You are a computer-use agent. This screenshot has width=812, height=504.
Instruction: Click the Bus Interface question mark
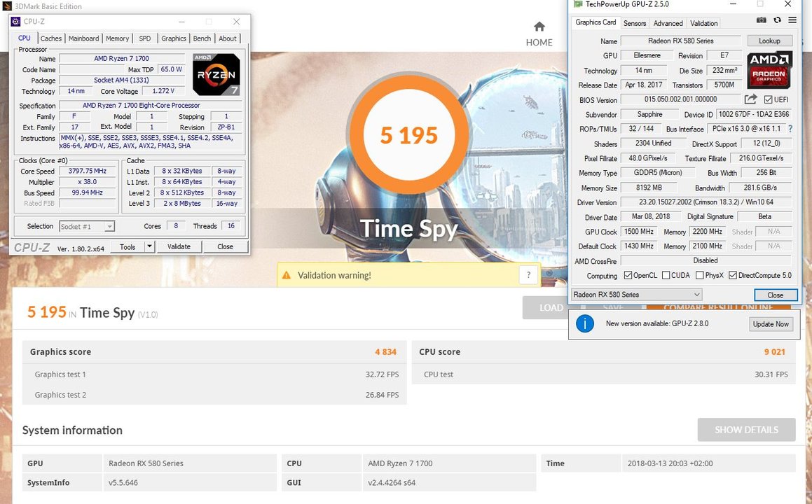(790, 129)
